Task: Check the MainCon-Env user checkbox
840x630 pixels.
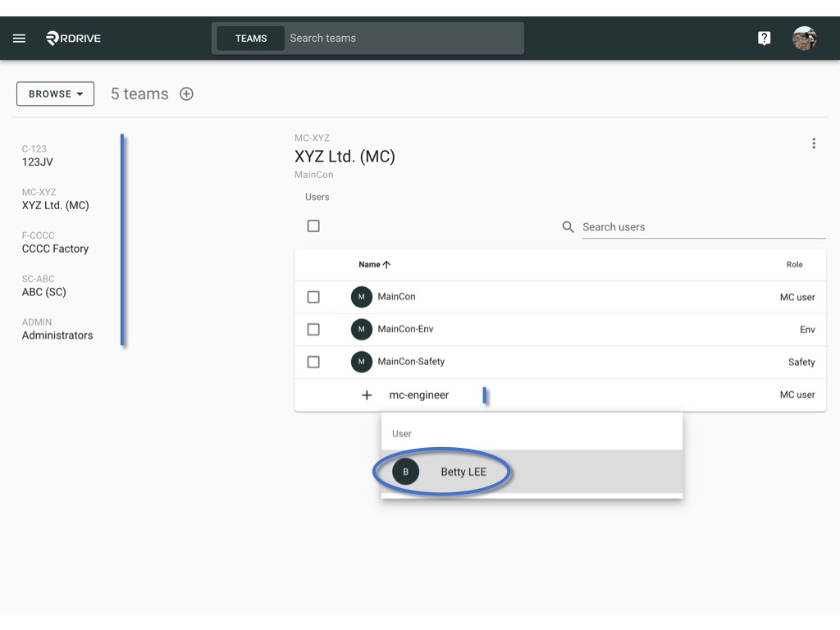Action: [313, 330]
